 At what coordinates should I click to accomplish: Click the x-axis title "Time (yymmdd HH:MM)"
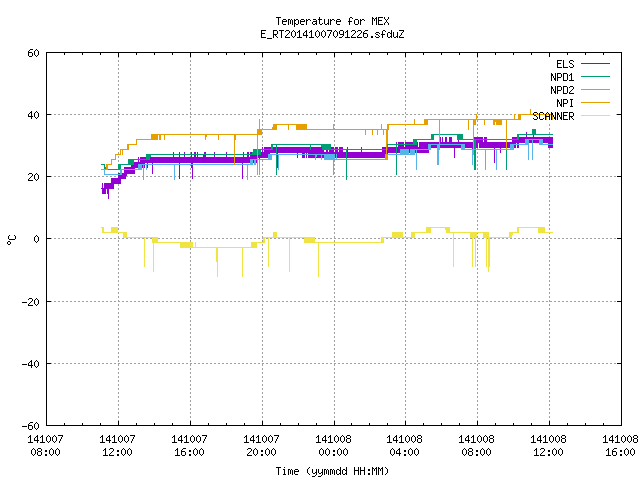coord(332,471)
